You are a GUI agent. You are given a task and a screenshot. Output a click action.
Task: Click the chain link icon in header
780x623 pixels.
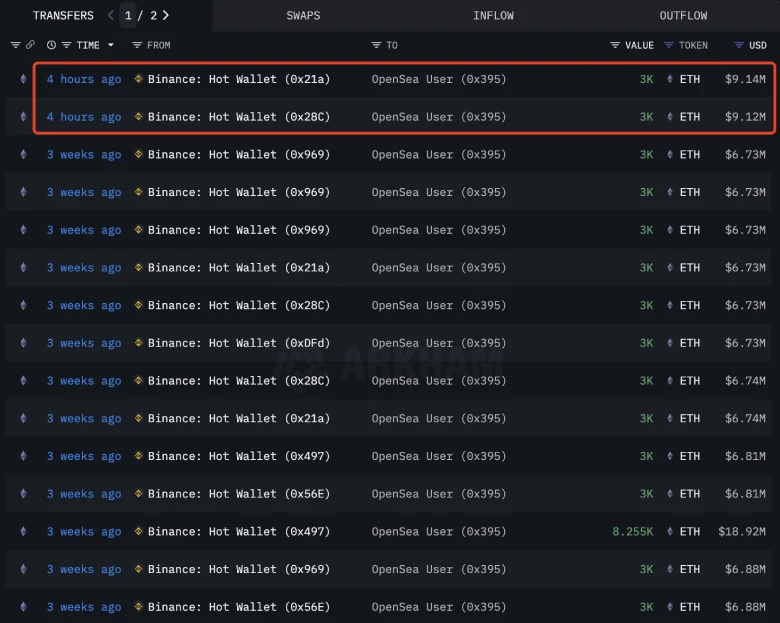(30, 45)
